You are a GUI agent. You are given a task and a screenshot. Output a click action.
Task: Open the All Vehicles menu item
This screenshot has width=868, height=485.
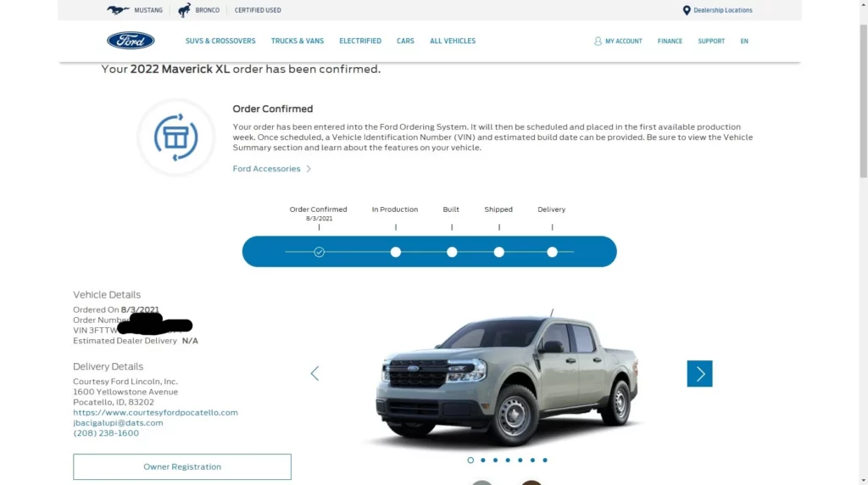tap(453, 41)
